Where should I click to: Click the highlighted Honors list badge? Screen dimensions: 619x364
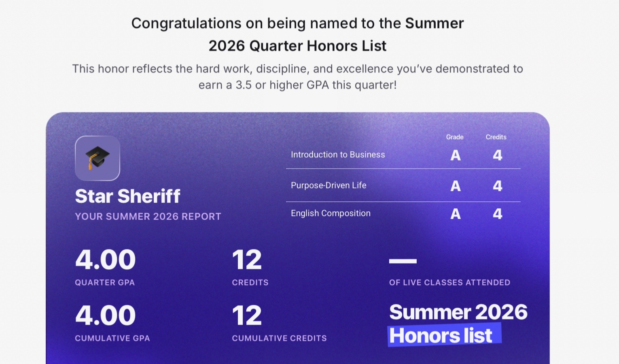(445, 335)
